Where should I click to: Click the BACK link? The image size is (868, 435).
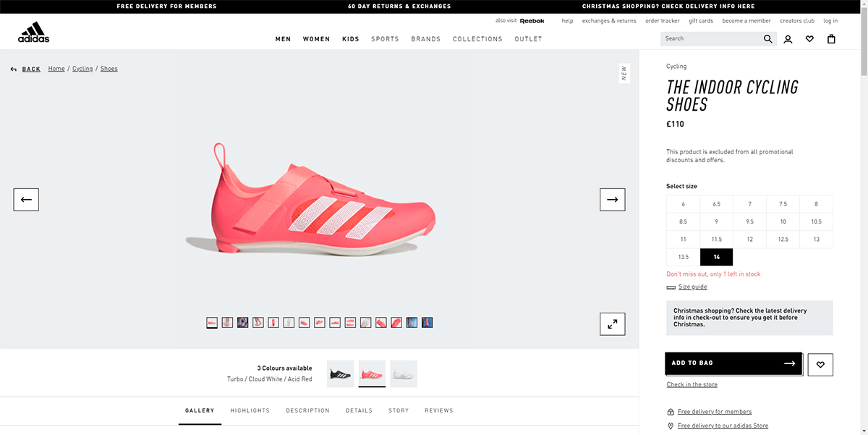(x=31, y=69)
